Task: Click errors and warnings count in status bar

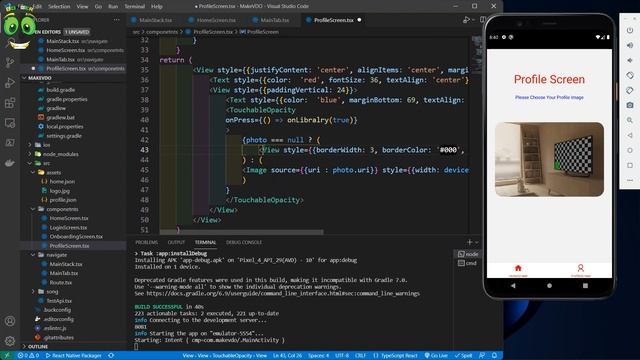Action: point(28,356)
